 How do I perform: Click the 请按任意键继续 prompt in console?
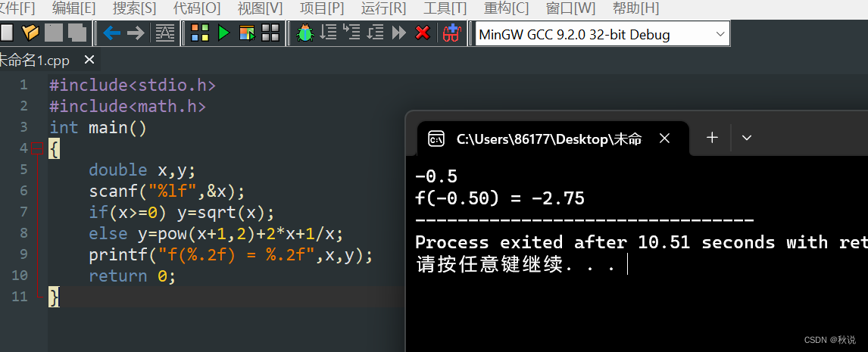515,264
